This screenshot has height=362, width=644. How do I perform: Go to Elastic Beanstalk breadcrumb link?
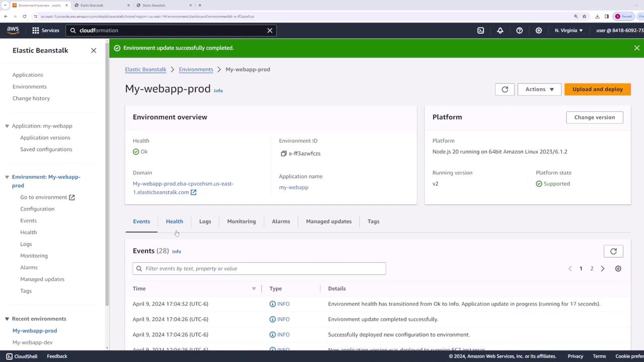click(x=145, y=69)
